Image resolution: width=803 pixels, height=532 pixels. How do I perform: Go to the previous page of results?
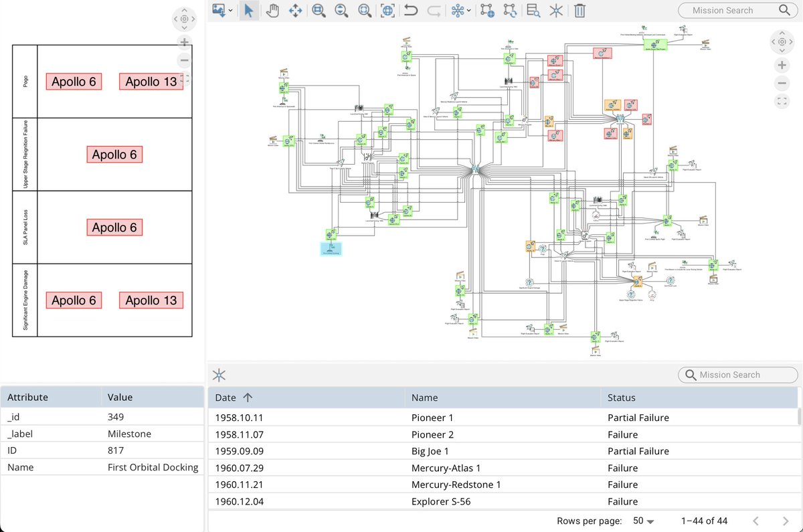[x=755, y=521]
